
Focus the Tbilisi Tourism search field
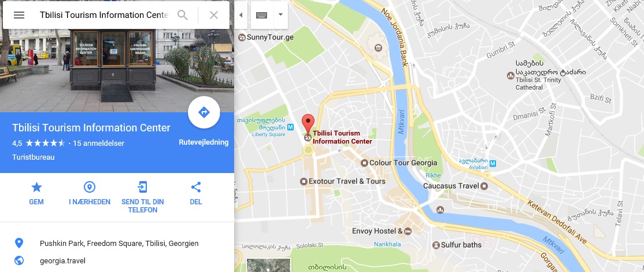pyautogui.click(x=104, y=15)
